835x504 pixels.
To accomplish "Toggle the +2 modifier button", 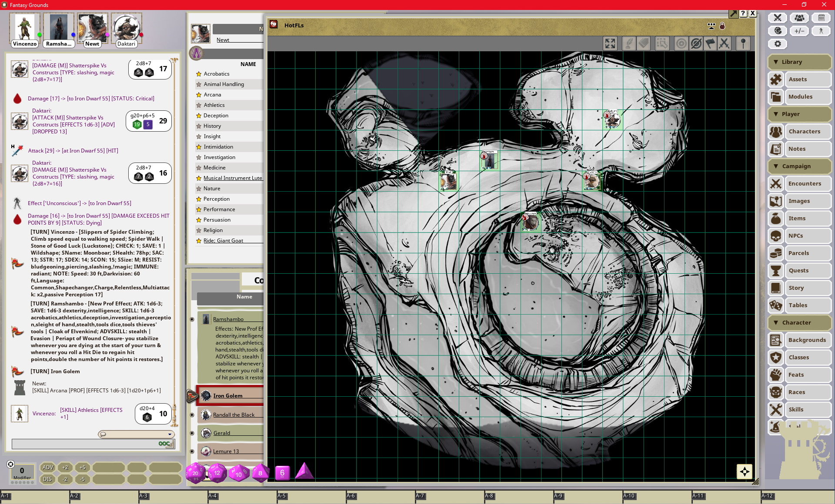I will [x=65, y=468].
